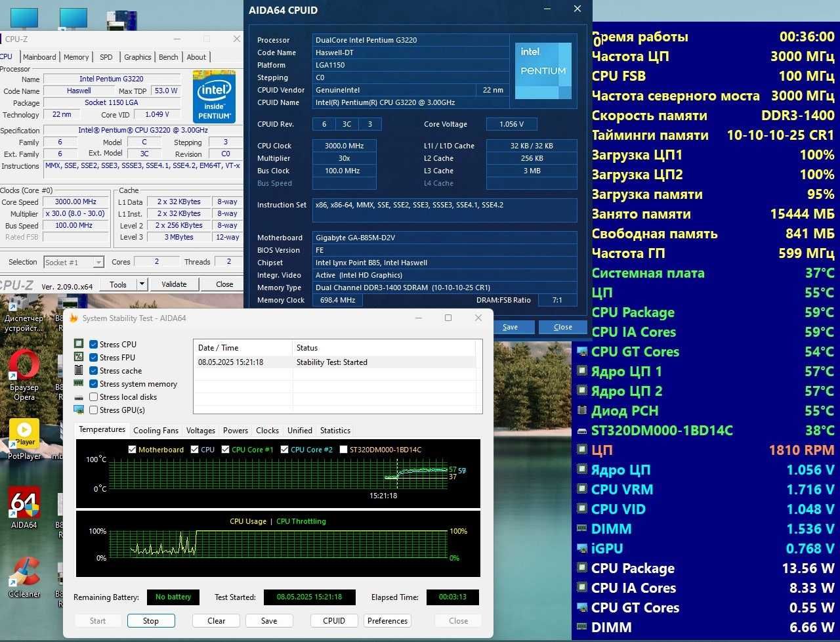Click the Core Speed 3000.00 MHz field in CPU-Z
This screenshot has height=642, width=840.
[x=76, y=202]
